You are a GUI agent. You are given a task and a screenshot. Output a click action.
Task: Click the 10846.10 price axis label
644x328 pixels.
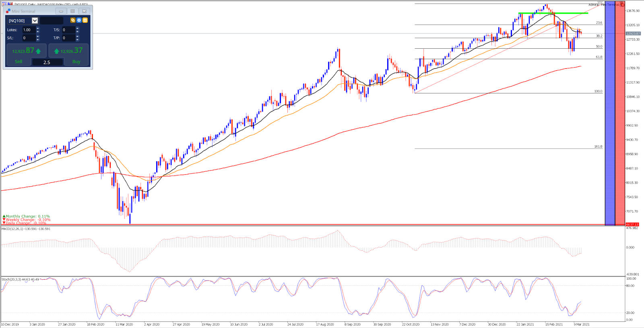[x=633, y=97]
